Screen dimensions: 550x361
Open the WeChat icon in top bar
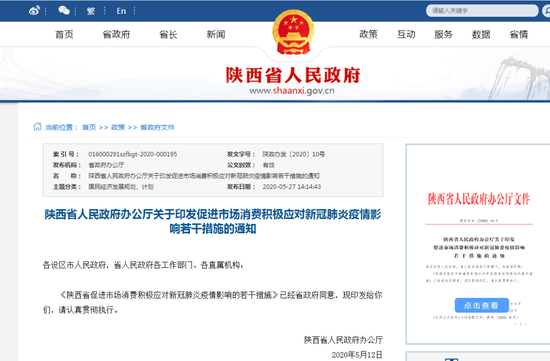(x=64, y=11)
